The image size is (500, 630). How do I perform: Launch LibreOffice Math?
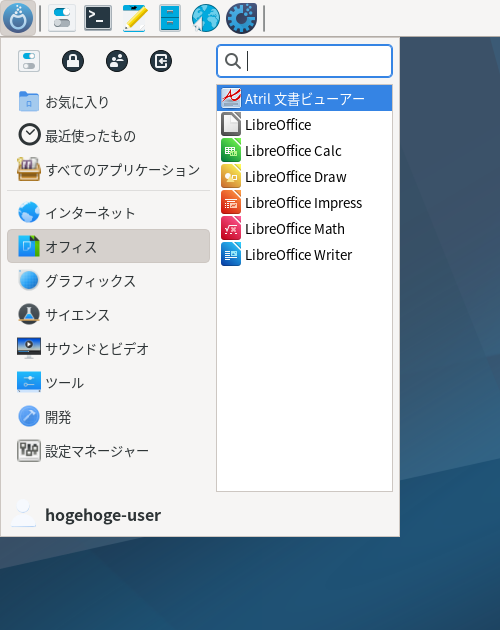(305, 228)
